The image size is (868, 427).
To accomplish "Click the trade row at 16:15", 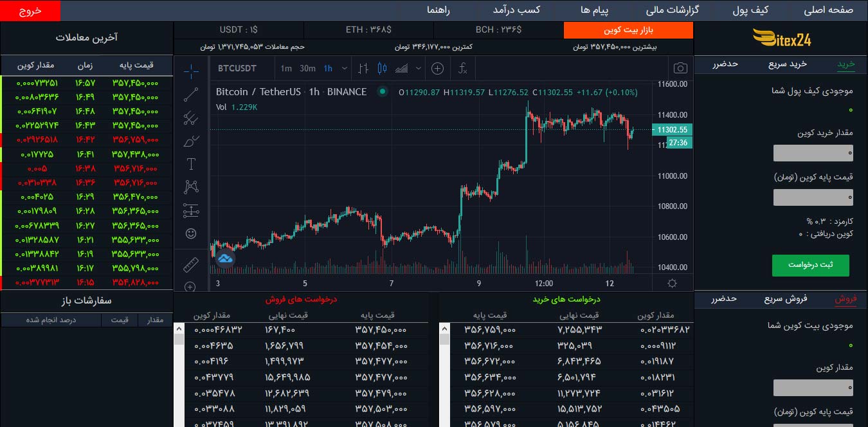I will click(87, 282).
